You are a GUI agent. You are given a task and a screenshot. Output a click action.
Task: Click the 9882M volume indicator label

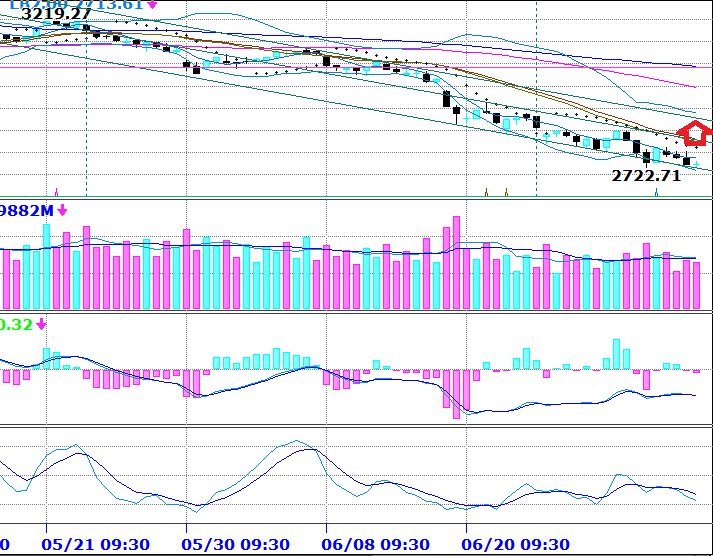tap(26, 210)
